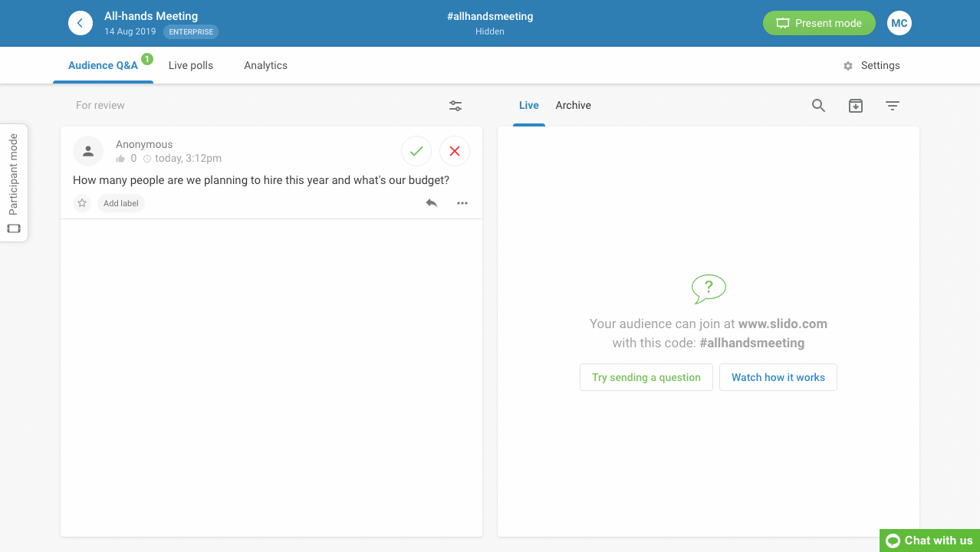The height and width of the screenshot is (552, 980).
Task: Open moderation settings sliders icon
Action: 455,106
